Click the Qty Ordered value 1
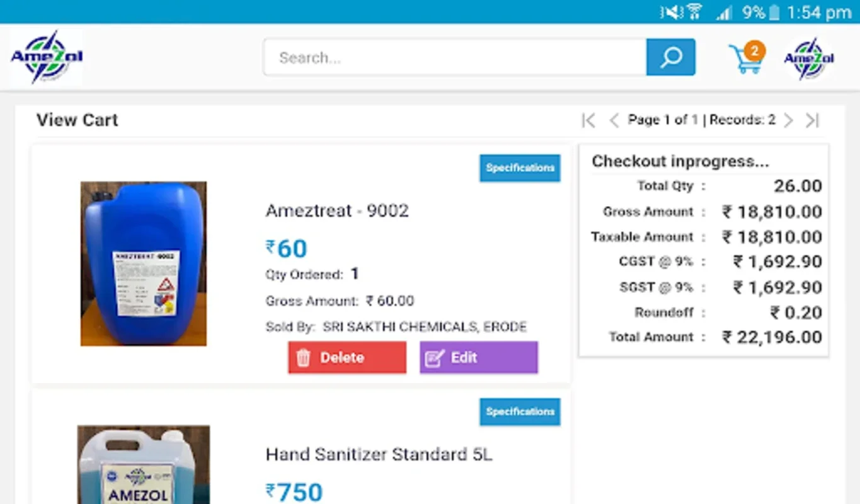Viewport: 860px width, 504px height. 355,274
